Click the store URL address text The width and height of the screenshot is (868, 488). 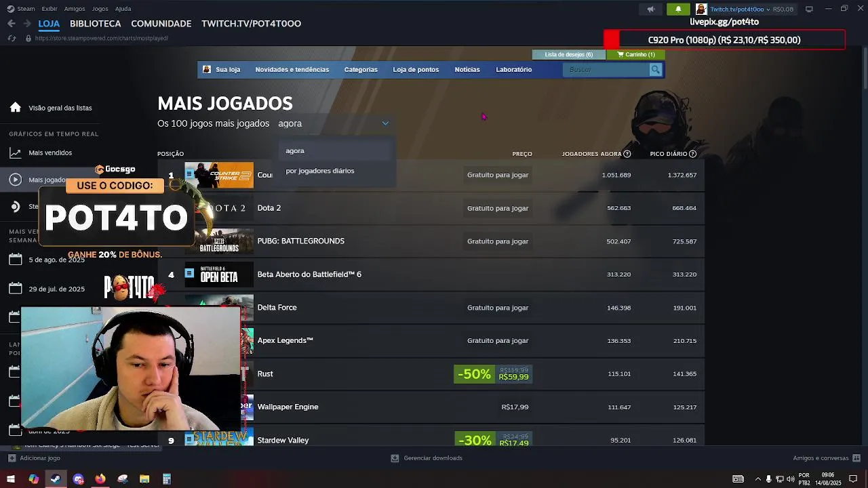pyautogui.click(x=102, y=38)
